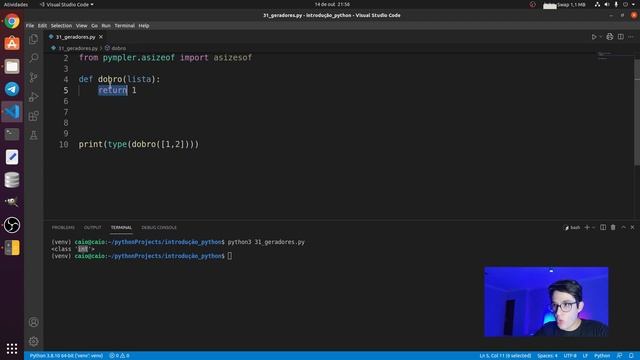Maximize the panel with chevron up
The width and height of the screenshot is (640, 360).
[623, 227]
